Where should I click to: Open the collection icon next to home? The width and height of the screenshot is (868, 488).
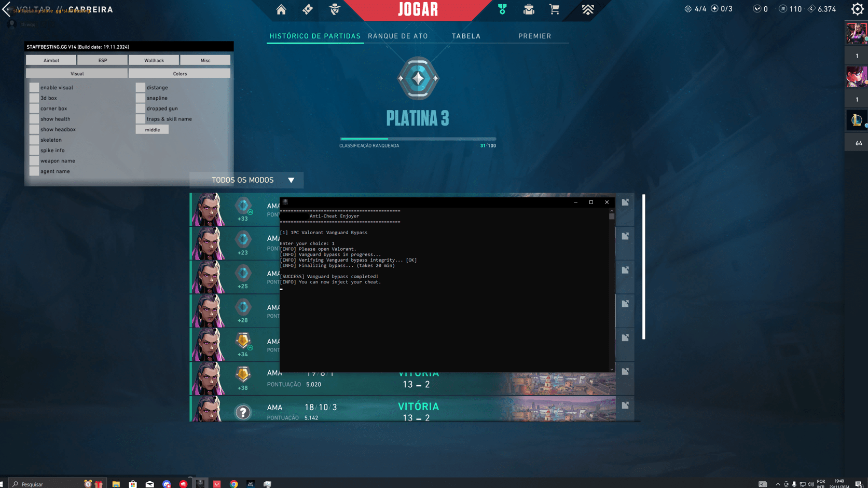(x=308, y=9)
